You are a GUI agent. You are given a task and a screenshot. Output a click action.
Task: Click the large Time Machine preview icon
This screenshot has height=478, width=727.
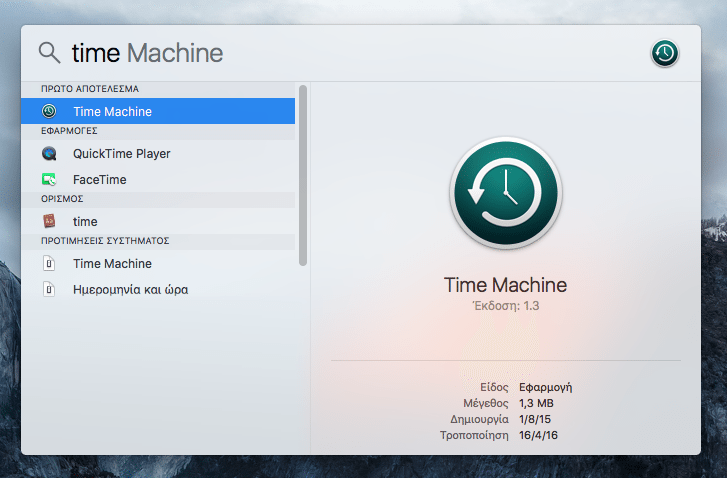[506, 193]
